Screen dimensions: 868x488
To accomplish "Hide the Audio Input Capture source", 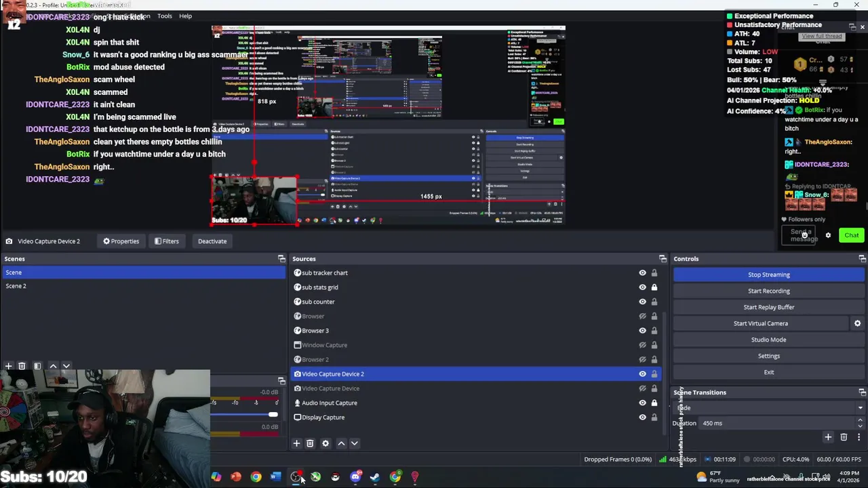I will pyautogui.click(x=642, y=403).
